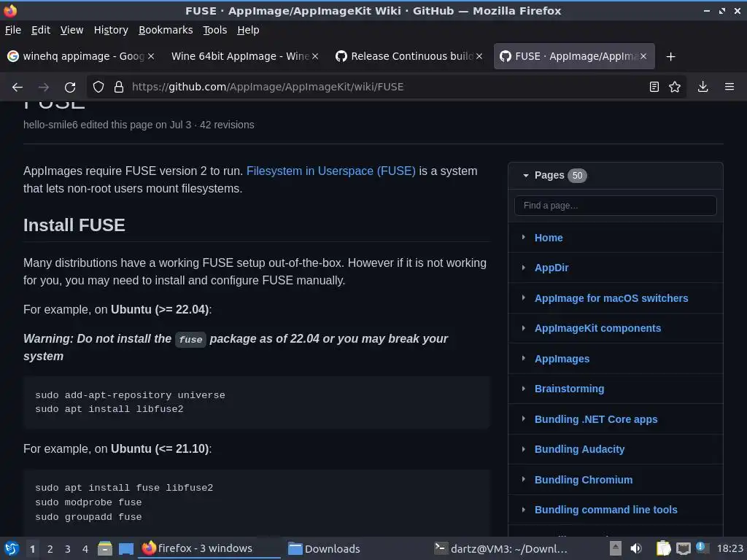The image size is (747, 560).
Task: Open the Tools menu
Action: [x=215, y=30]
